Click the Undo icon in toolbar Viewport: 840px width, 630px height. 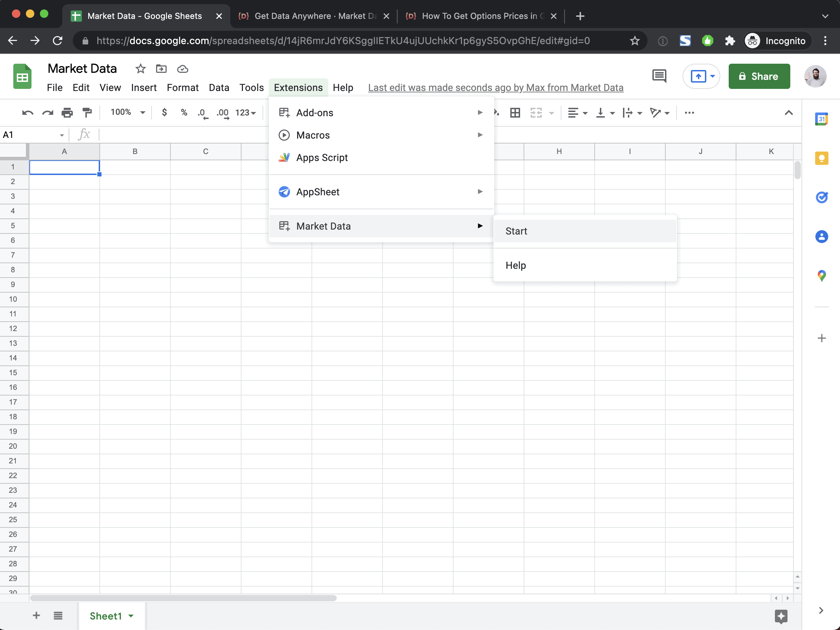pyautogui.click(x=28, y=113)
